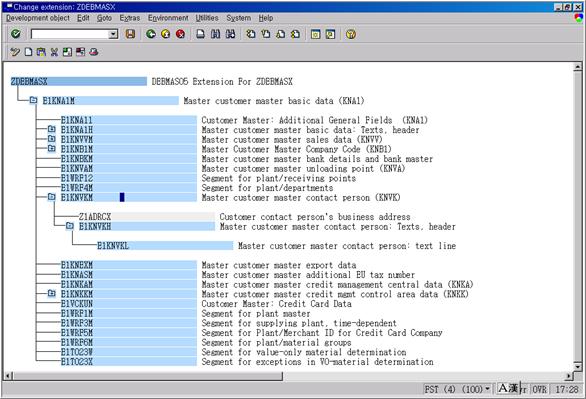Screen dimensions: 586x399
Task: Click the Print icon in toolbar
Action: click(201, 34)
